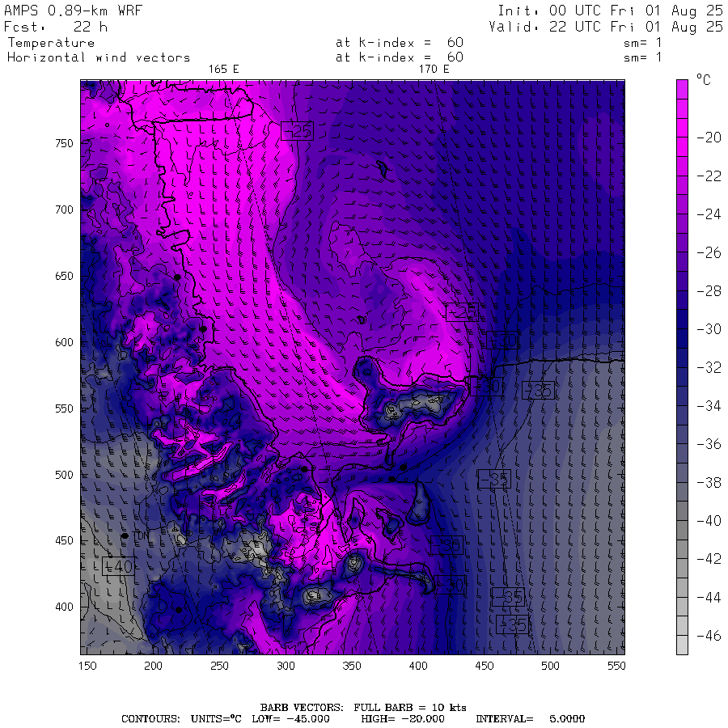
Task: Click the "CONTOURS: UNITS=°C" legend text
Action: [181, 719]
